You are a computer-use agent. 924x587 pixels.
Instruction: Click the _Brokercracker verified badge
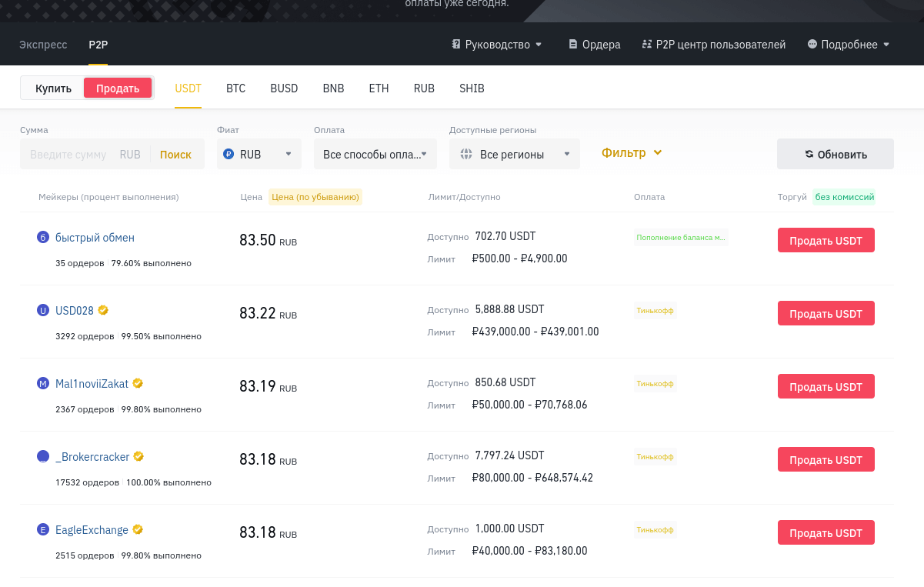click(x=138, y=456)
